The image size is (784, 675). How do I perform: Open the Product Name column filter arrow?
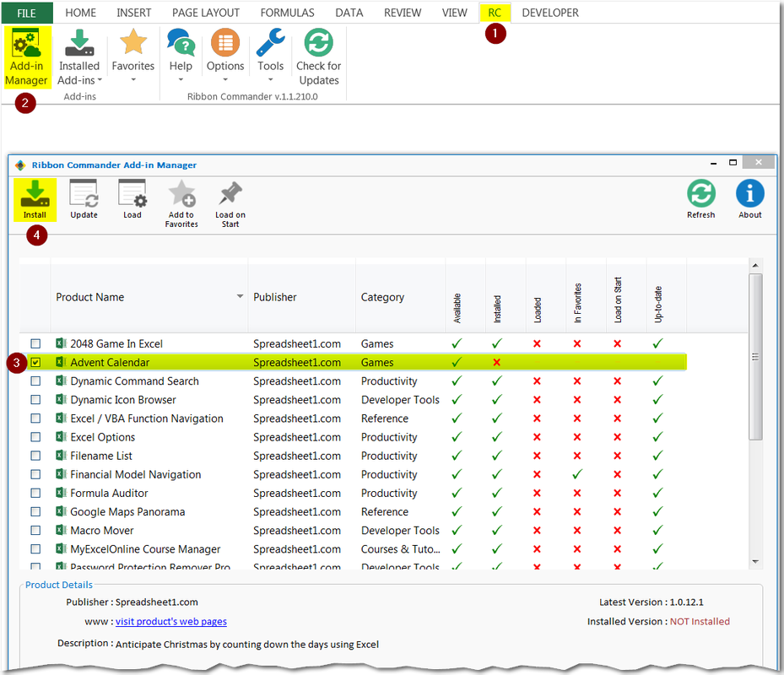pyautogui.click(x=240, y=296)
